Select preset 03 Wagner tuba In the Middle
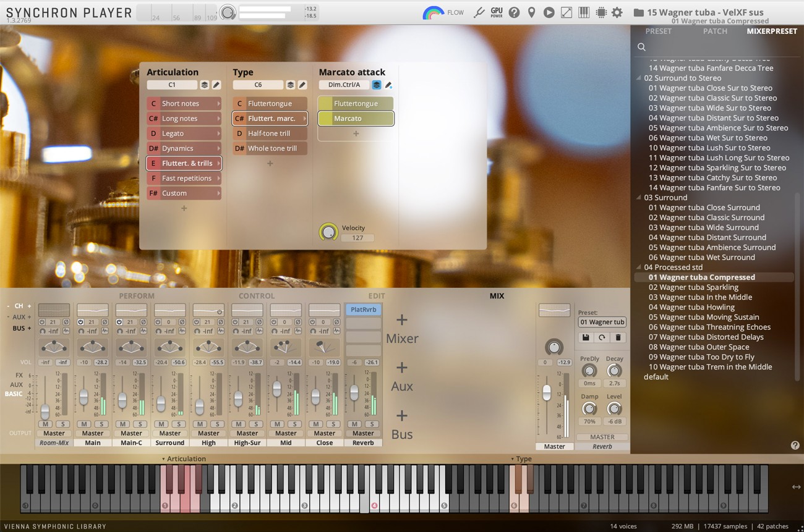 tap(700, 297)
